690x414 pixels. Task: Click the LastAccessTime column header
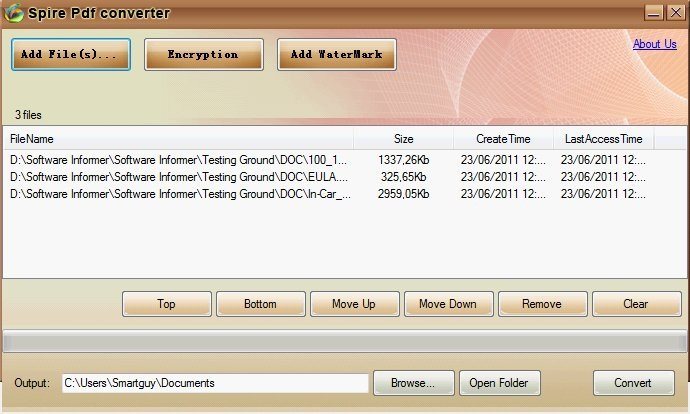point(603,139)
